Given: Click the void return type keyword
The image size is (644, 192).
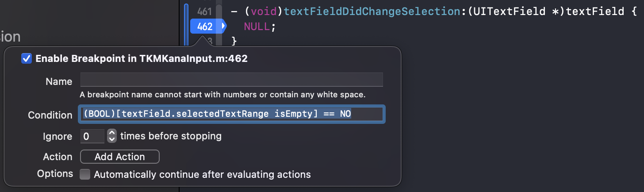Looking at the screenshot, I should 264,11.
